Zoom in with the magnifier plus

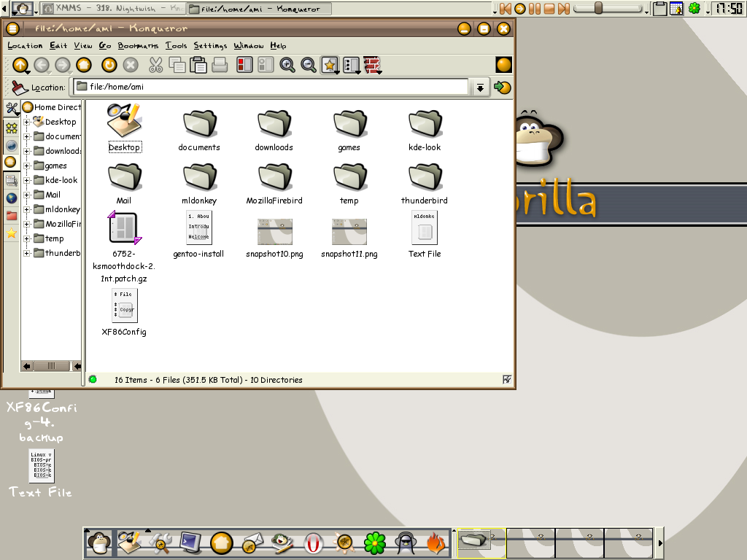pos(287,65)
